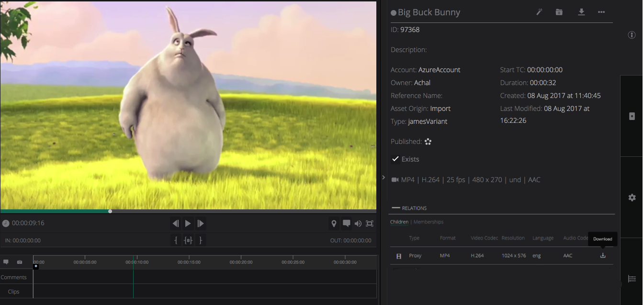644x305 pixels.
Task: Open the info panel in the sidebar
Action: pos(632,35)
